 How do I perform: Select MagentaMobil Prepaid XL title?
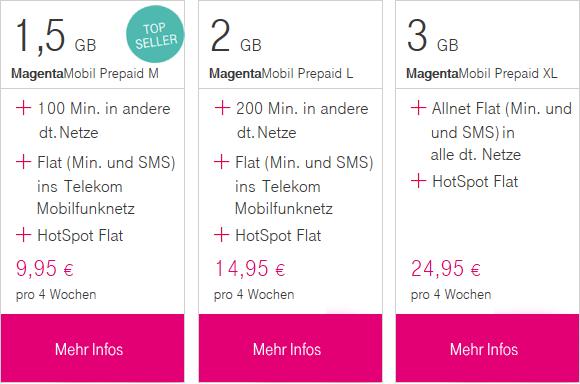(x=482, y=73)
